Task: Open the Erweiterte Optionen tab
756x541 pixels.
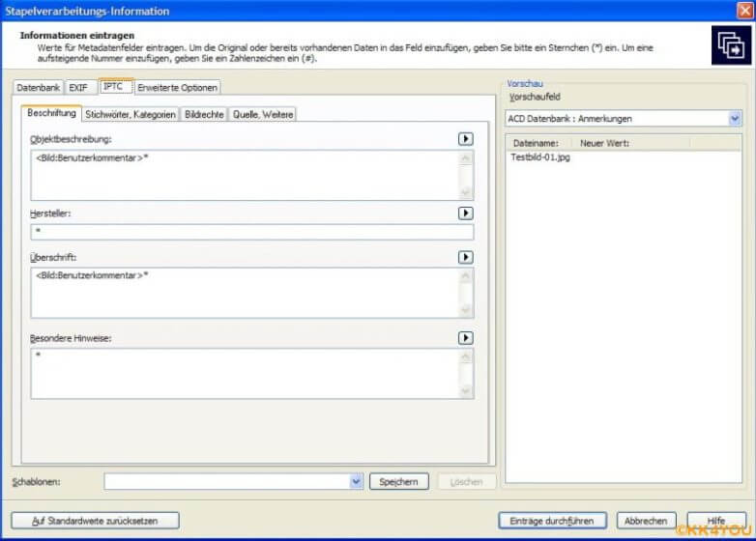Action: click(178, 88)
